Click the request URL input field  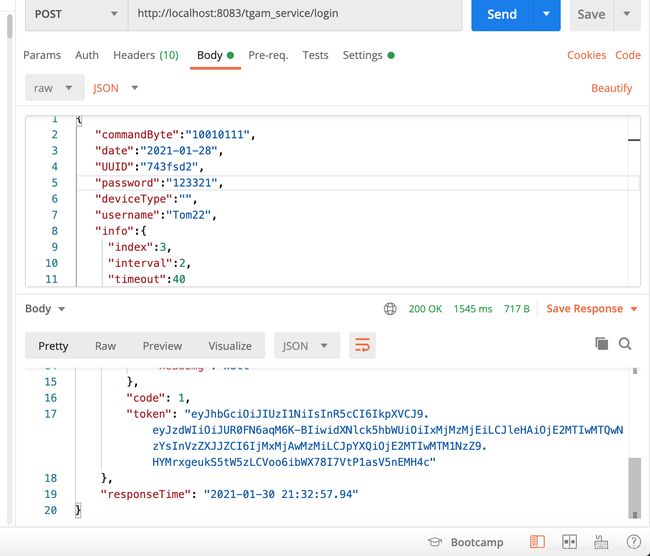click(x=295, y=14)
